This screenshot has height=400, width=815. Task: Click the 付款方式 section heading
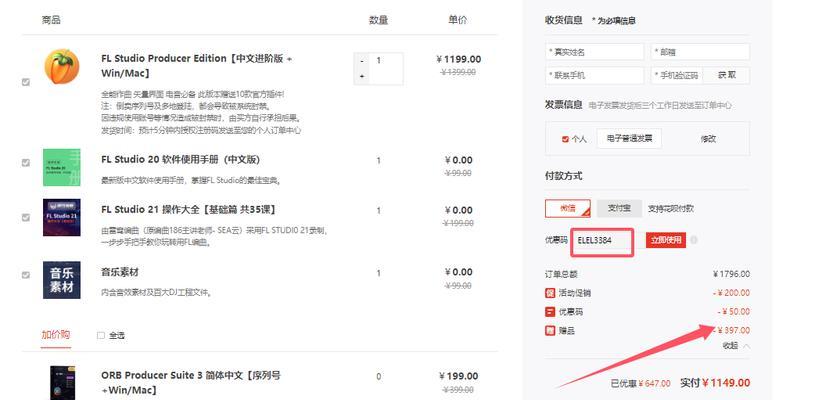coord(563,176)
